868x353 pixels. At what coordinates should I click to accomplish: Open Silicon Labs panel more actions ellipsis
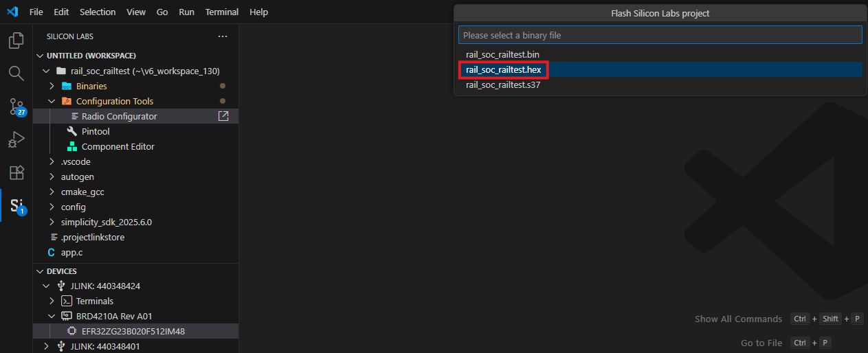[222, 36]
